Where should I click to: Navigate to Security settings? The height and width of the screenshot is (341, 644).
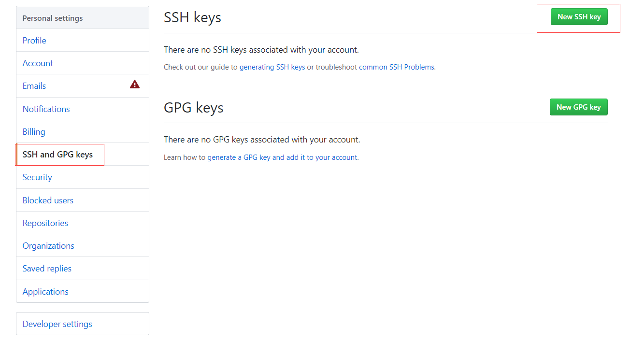pyautogui.click(x=37, y=177)
